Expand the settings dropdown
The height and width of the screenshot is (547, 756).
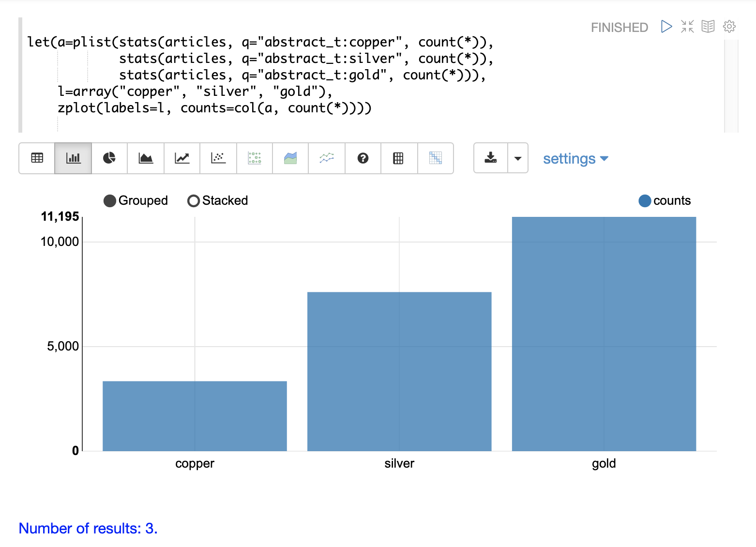[x=575, y=159]
